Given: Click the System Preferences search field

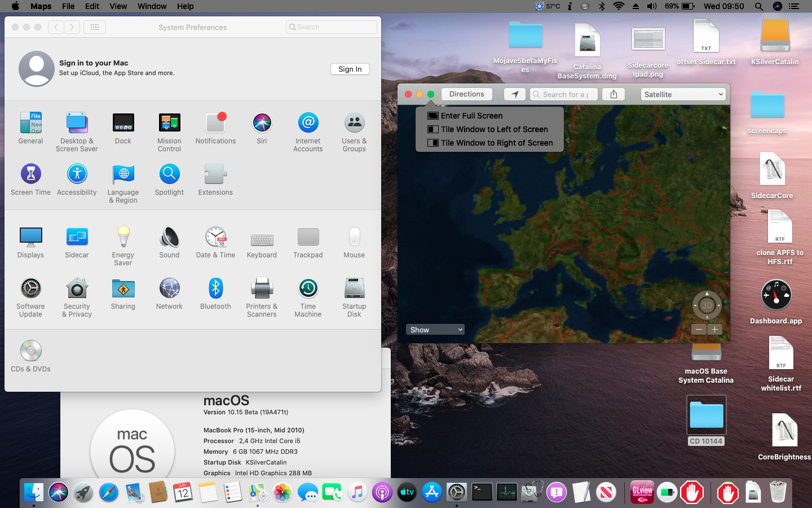Looking at the screenshot, I should coord(332,27).
